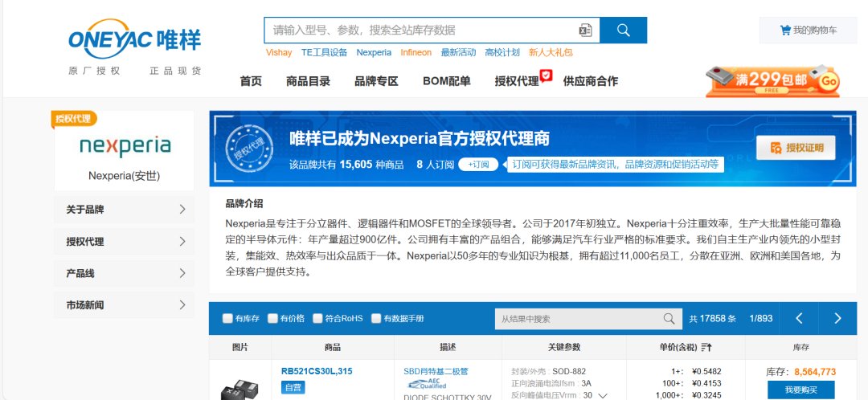This screenshot has height=400, width=868.
Task: Open the TE工具设备 quick link
Action: [325, 52]
